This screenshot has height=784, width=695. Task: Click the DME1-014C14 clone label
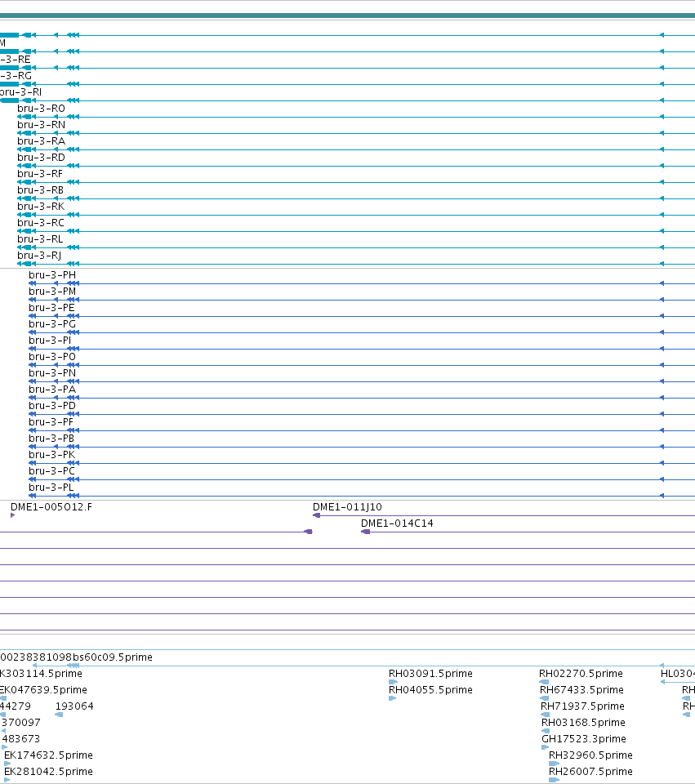397,523
